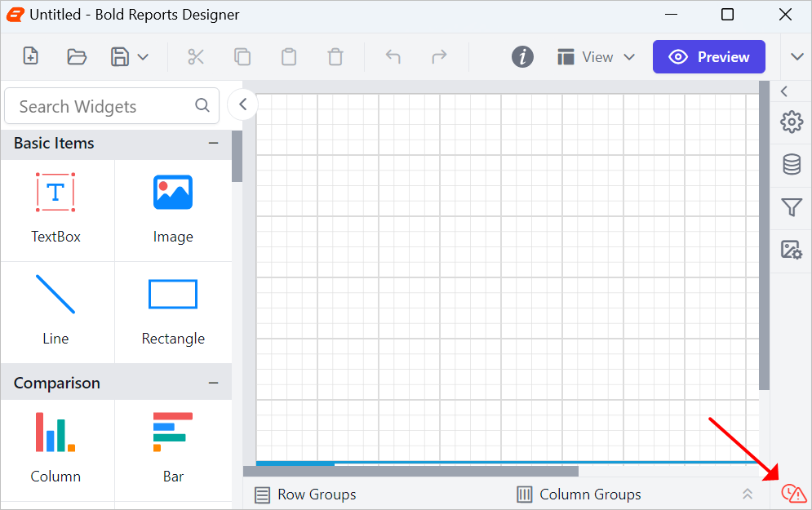Viewport: 812px width, 510px height.
Task: Cut the selected item with scissors
Action: coord(196,56)
